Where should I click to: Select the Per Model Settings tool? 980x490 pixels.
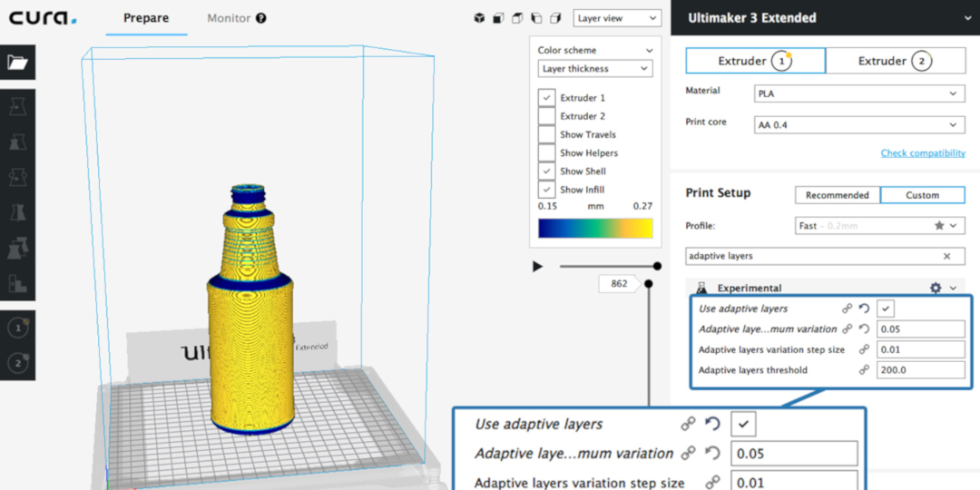(17, 248)
